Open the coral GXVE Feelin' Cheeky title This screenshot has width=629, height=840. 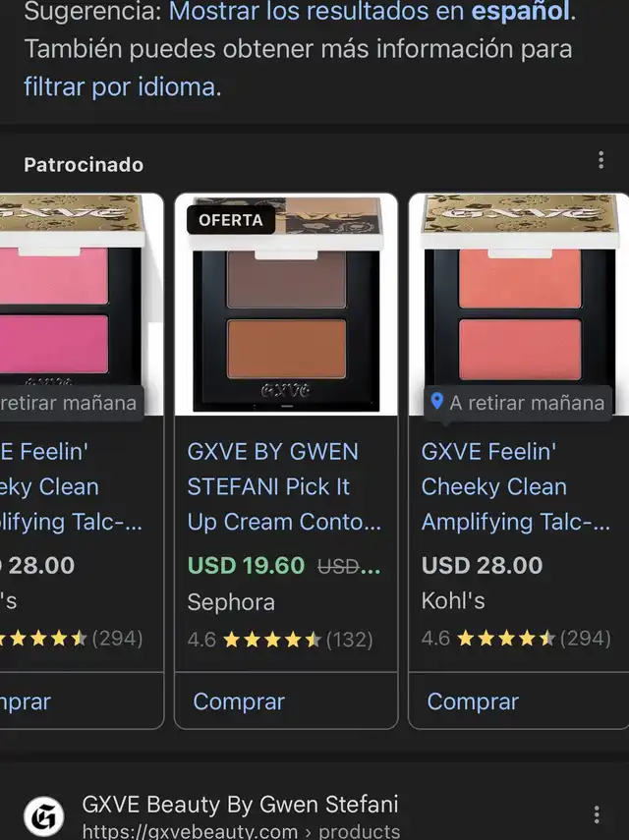515,486
